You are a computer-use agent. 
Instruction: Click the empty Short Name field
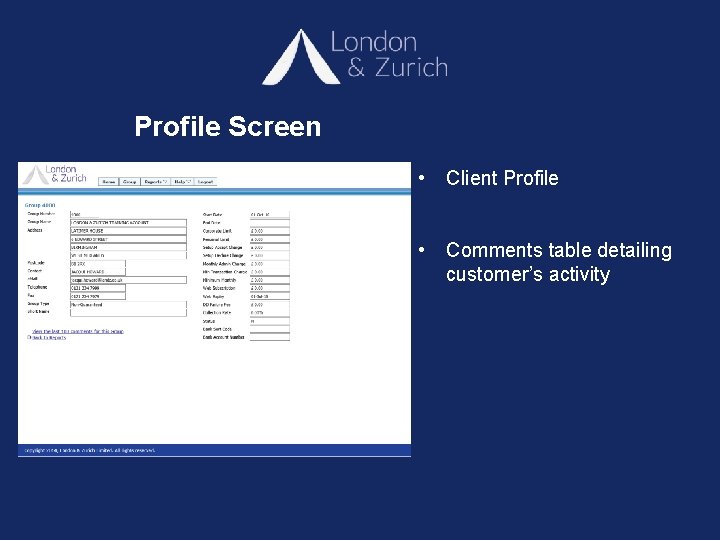[x=128, y=313]
